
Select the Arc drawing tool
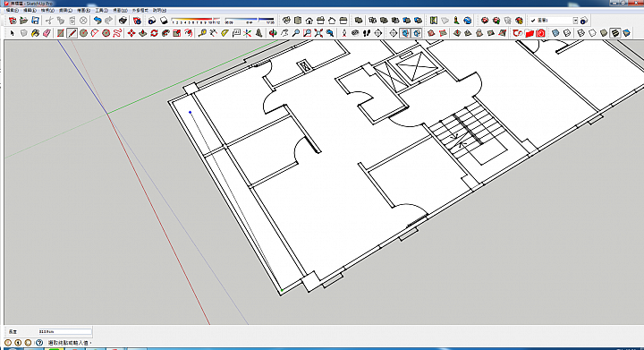click(x=95, y=33)
